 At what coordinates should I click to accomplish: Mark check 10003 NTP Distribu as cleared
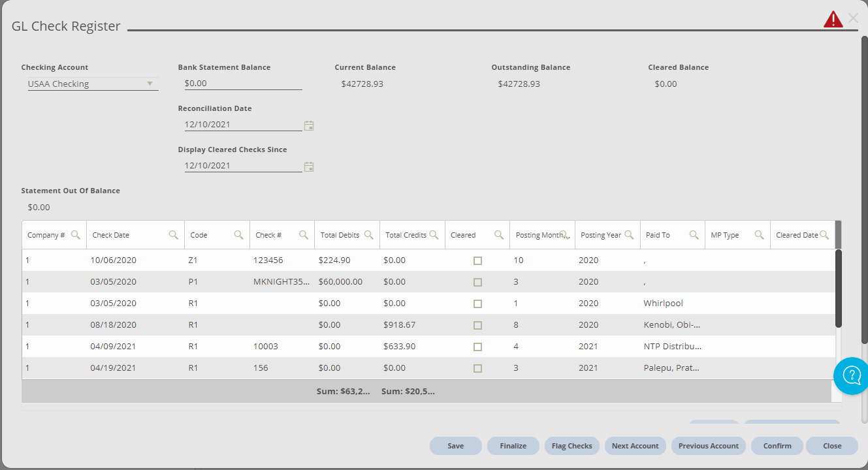coord(477,347)
